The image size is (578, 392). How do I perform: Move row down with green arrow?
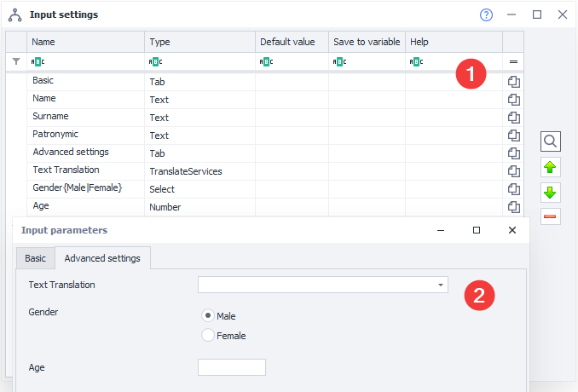[x=551, y=192]
